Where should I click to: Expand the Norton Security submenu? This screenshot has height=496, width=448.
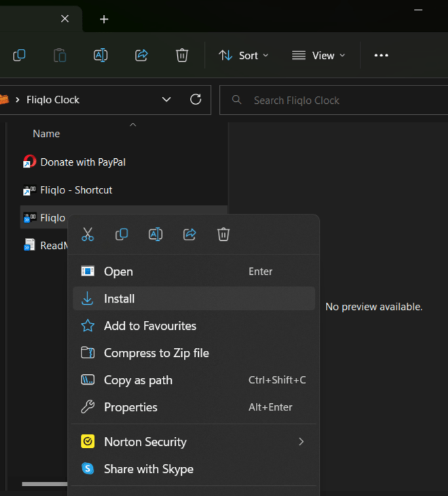click(301, 442)
